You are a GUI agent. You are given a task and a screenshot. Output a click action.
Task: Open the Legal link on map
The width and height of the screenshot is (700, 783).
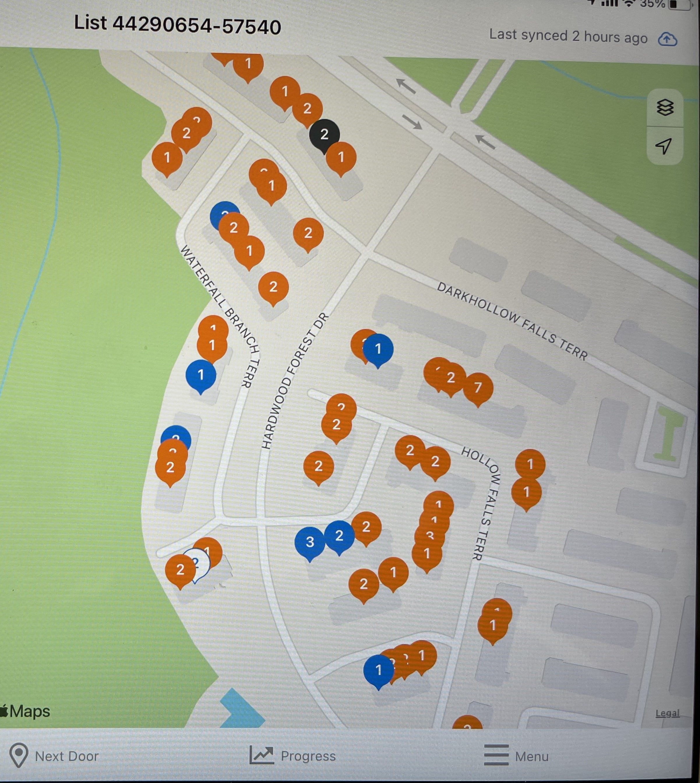[x=667, y=713]
